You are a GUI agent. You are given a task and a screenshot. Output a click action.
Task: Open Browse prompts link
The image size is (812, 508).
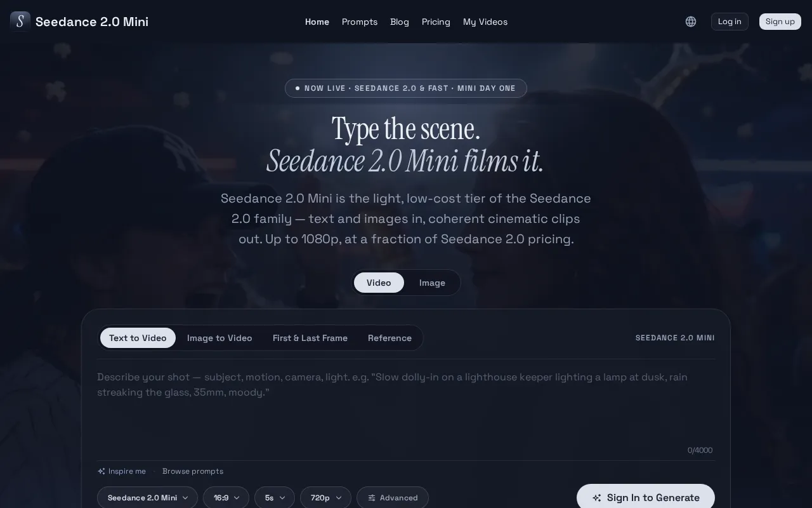click(193, 471)
